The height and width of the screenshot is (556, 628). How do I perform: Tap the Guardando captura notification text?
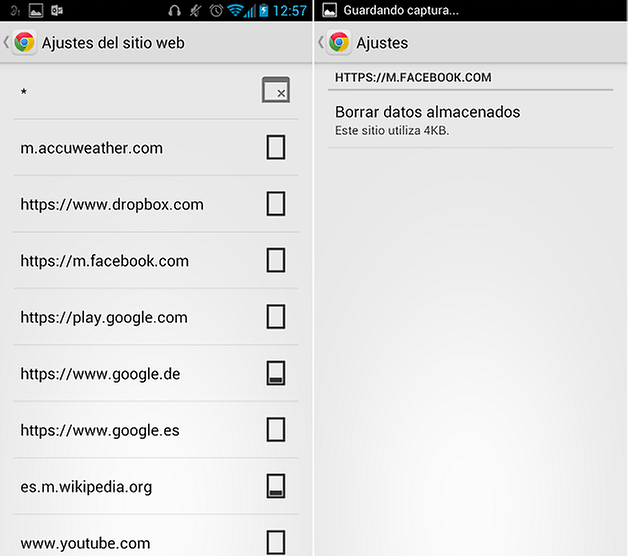(x=401, y=10)
